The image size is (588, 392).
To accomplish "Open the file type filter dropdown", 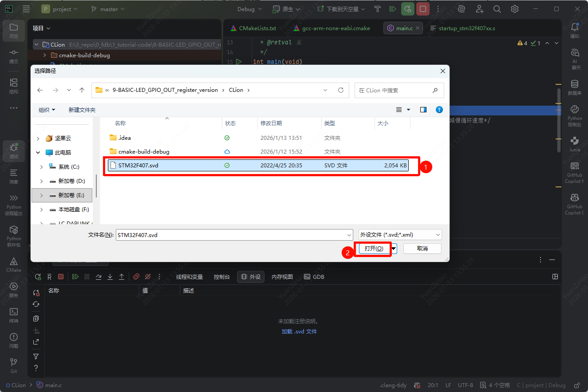I will click(400, 235).
